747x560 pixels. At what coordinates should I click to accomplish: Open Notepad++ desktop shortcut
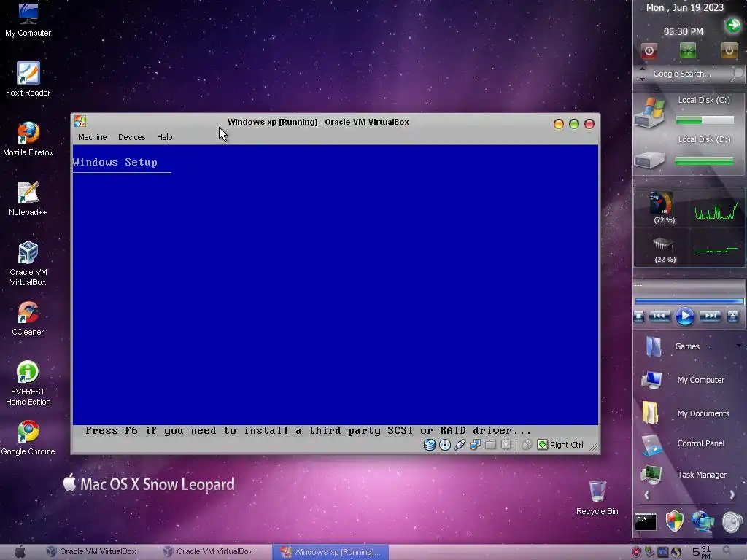point(28,198)
